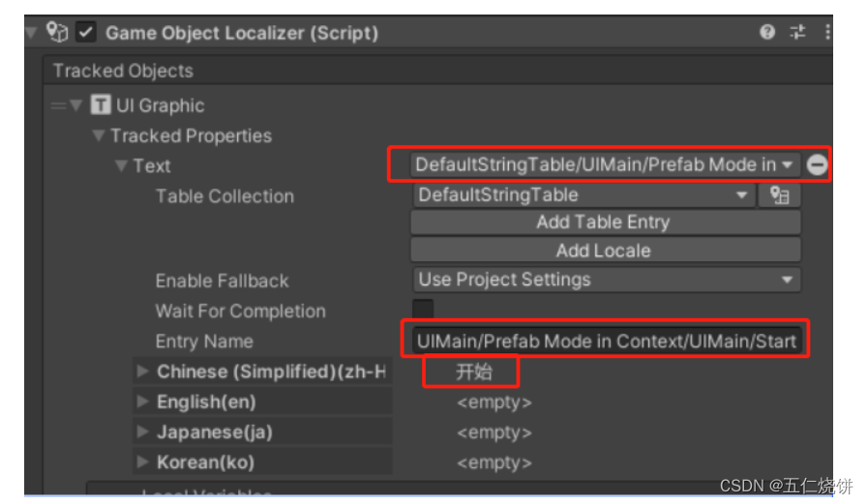Collapse the Tracked Properties foldout
Viewport: 868px width, 504px height.
(x=98, y=135)
